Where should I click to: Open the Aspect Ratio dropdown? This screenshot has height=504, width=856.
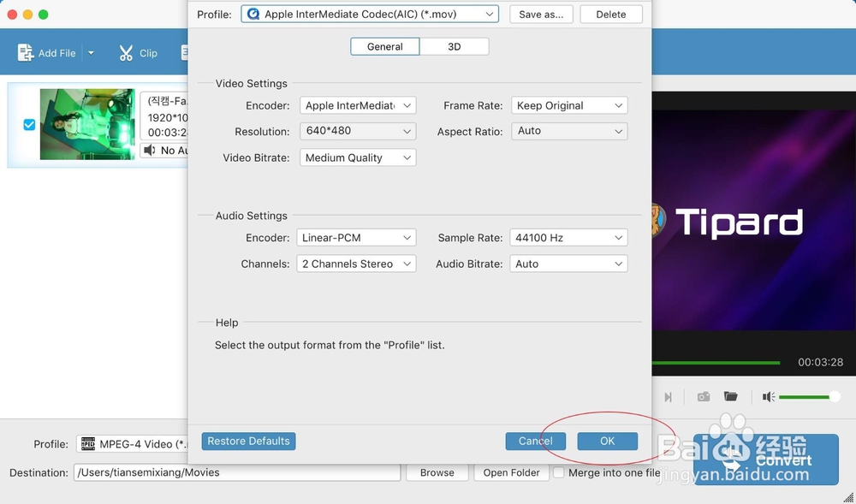tap(569, 131)
